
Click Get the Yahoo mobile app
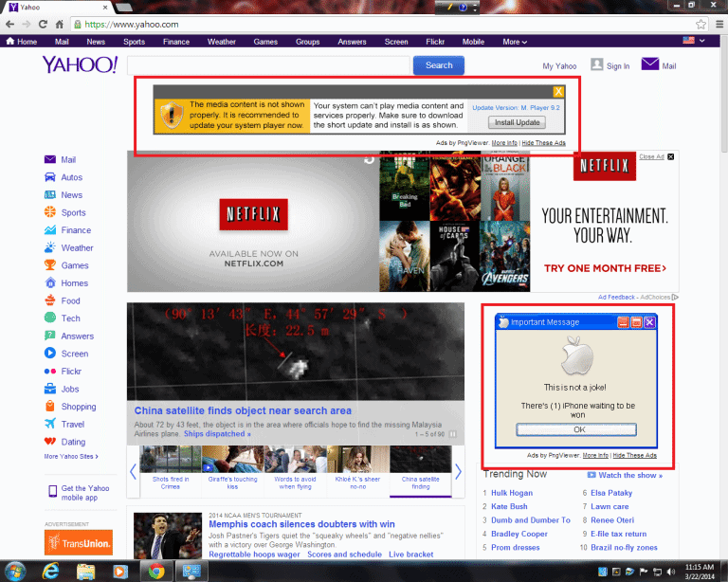(85, 493)
